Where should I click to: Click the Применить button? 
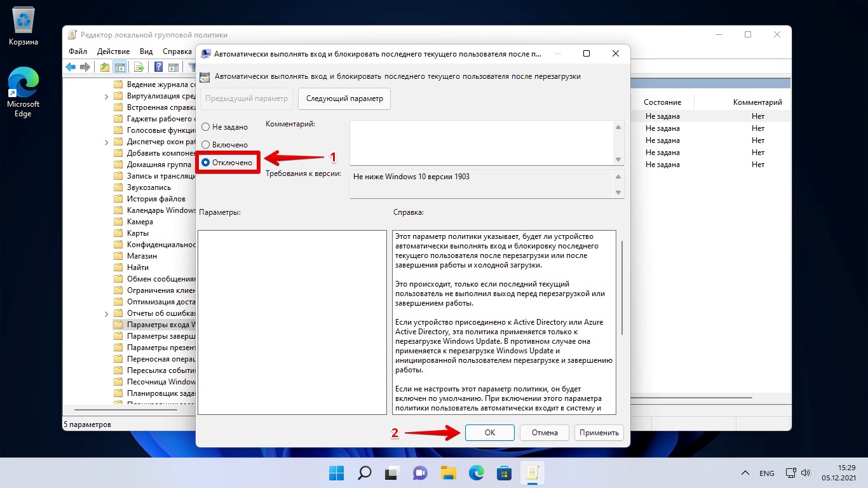point(599,433)
